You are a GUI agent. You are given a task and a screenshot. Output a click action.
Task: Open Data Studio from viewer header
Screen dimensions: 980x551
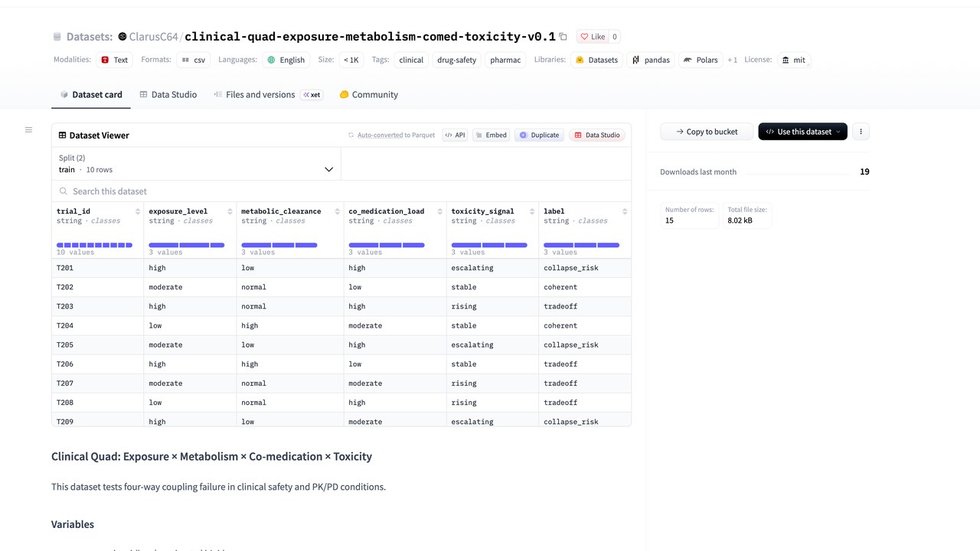tap(597, 135)
